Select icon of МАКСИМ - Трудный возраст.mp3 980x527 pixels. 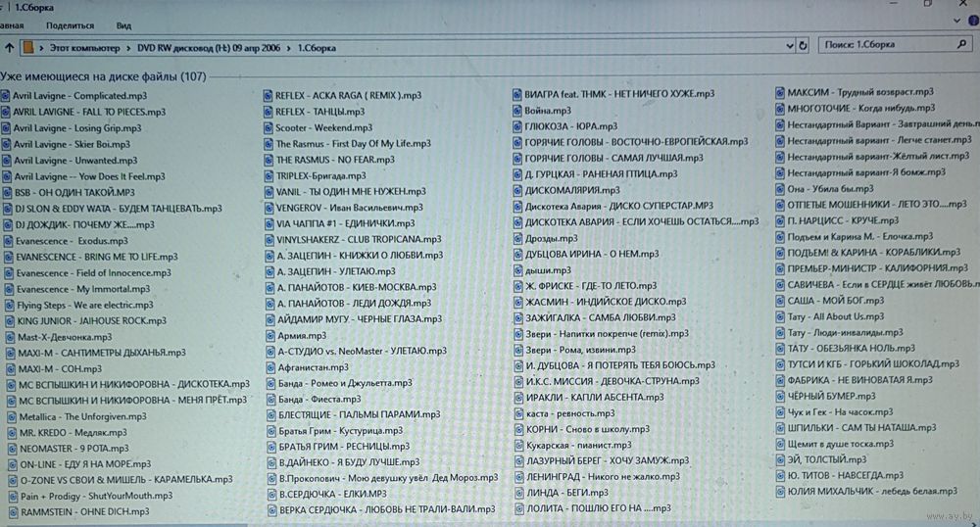point(779,92)
